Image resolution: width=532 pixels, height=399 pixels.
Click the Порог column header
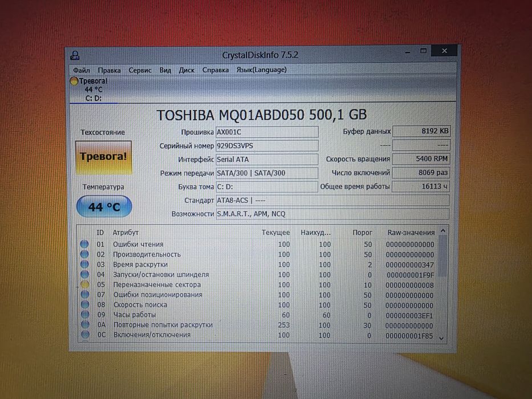[x=362, y=233]
